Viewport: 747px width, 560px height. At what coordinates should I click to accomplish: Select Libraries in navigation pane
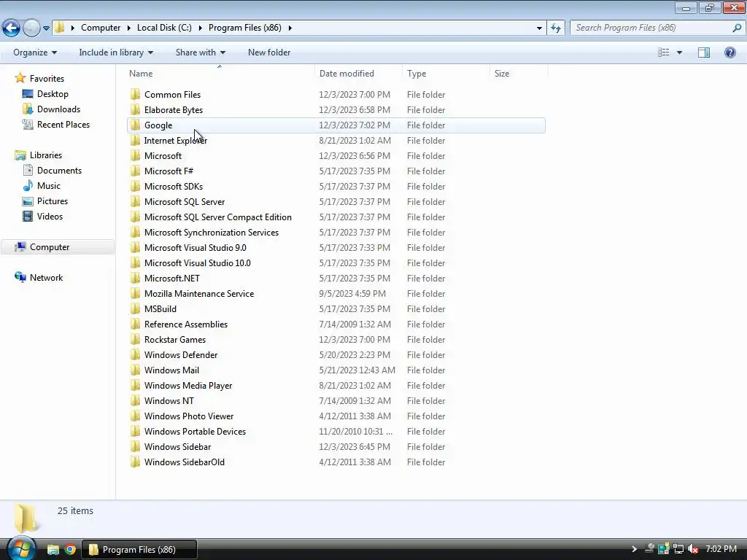45,155
